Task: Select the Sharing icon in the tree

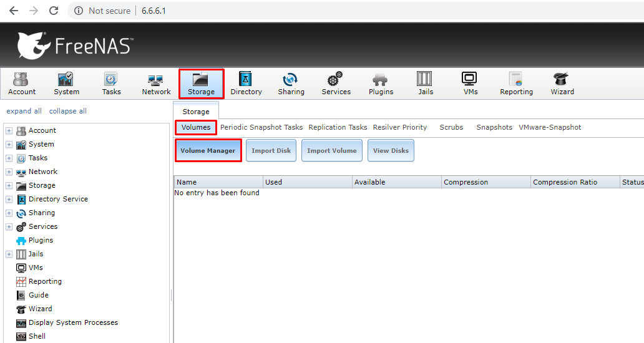Action: (x=21, y=213)
